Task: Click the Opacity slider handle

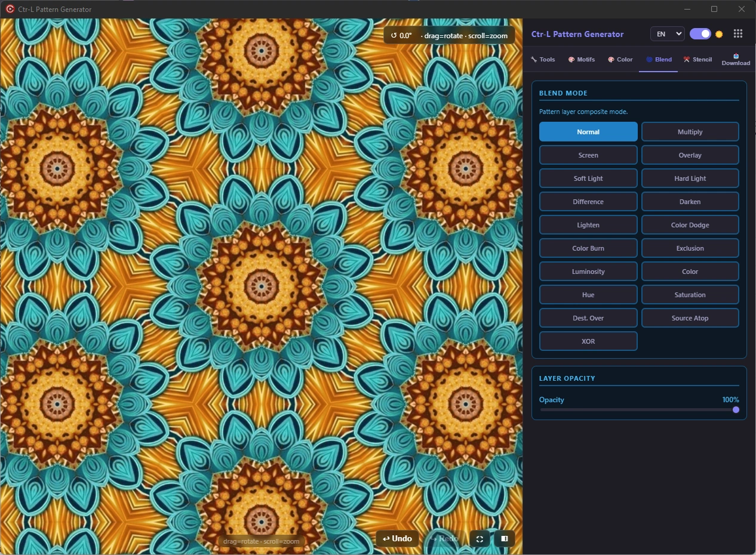Action: (736, 409)
